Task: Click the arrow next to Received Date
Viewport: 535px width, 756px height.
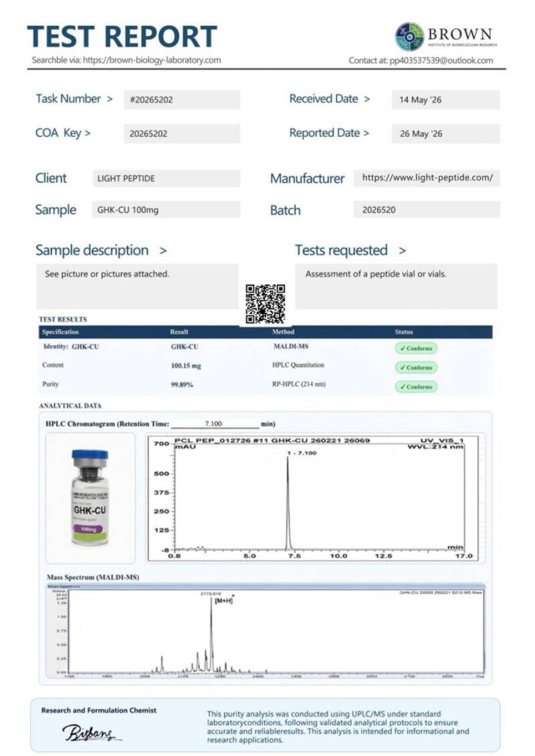Action: click(x=367, y=100)
